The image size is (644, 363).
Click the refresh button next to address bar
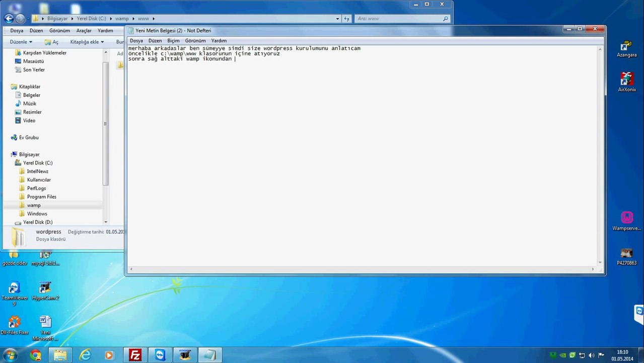point(346,19)
